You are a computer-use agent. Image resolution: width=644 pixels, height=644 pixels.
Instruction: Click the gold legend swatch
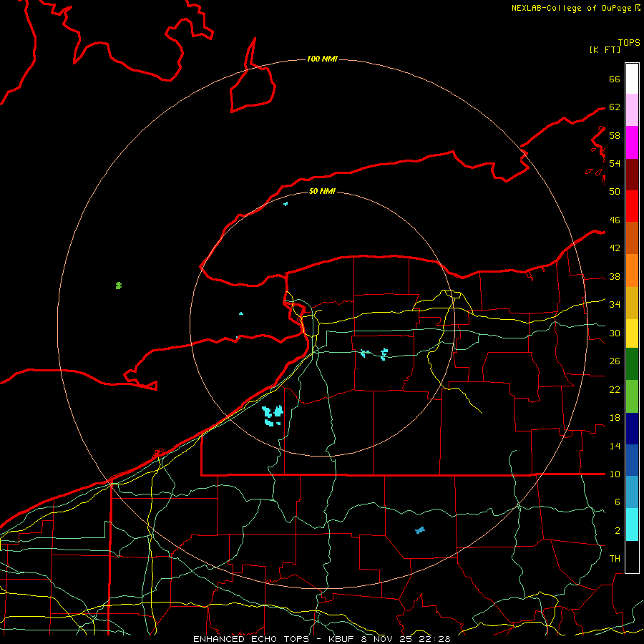(x=632, y=303)
